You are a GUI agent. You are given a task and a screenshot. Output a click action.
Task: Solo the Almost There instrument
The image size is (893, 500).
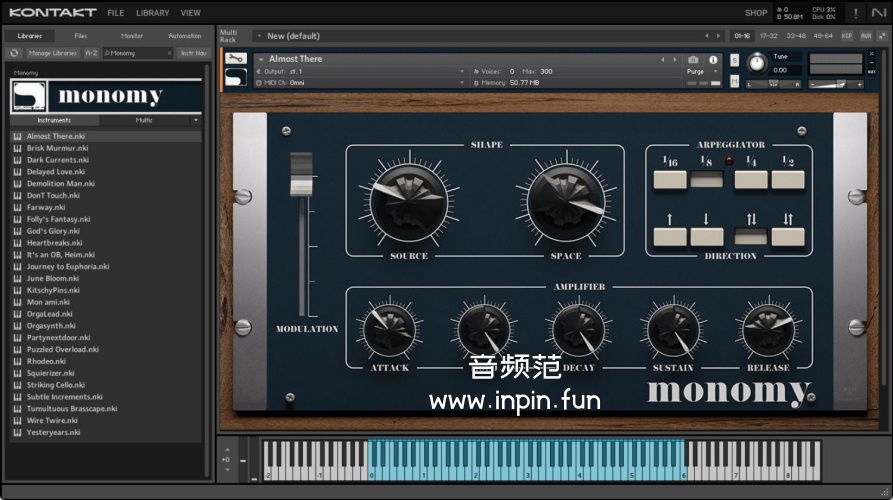tap(735, 59)
